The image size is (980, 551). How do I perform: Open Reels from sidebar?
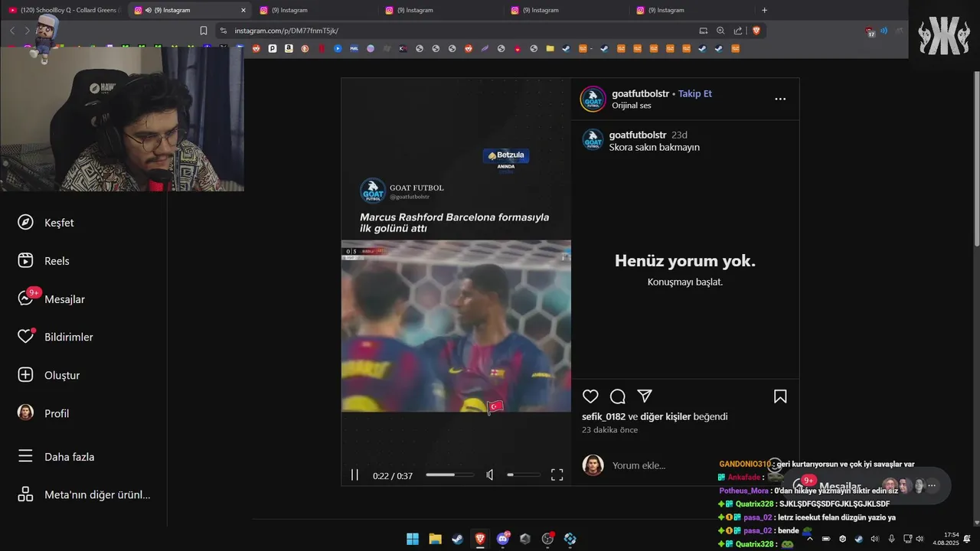tap(44, 261)
